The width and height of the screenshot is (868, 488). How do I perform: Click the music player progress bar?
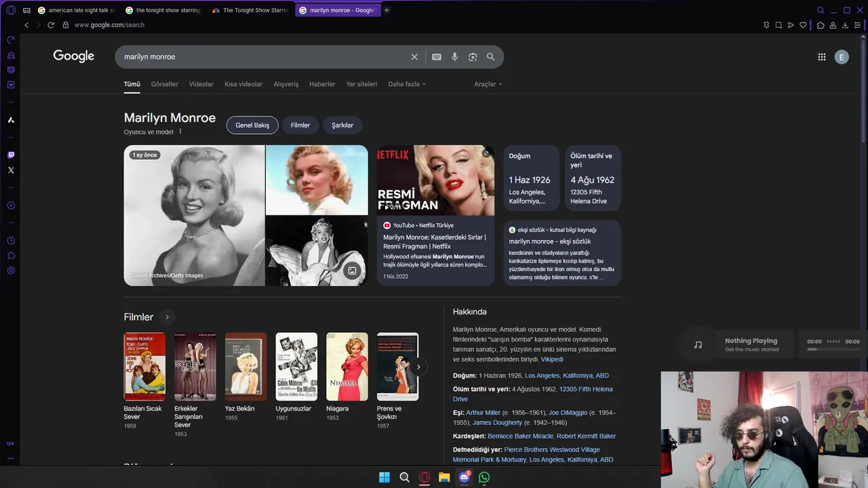click(833, 349)
